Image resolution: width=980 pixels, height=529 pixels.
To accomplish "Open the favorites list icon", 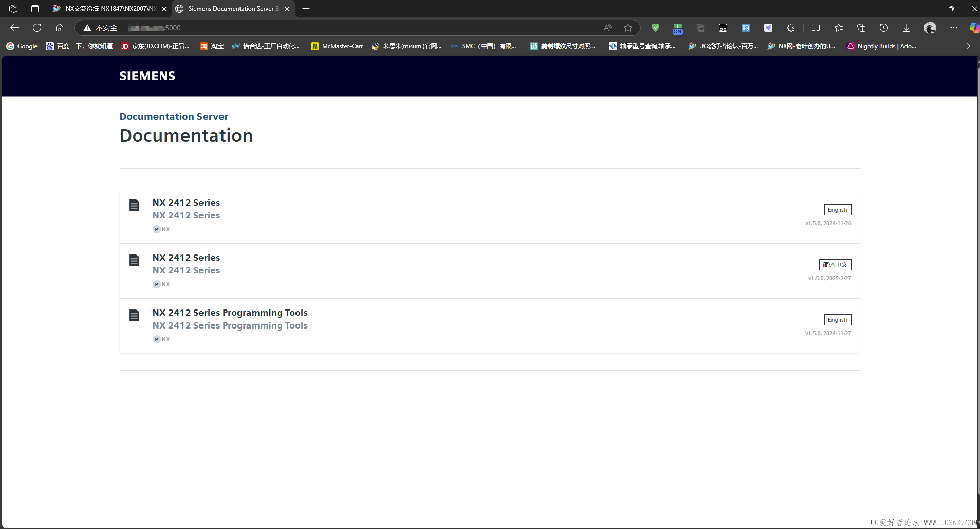I will [x=839, y=28].
